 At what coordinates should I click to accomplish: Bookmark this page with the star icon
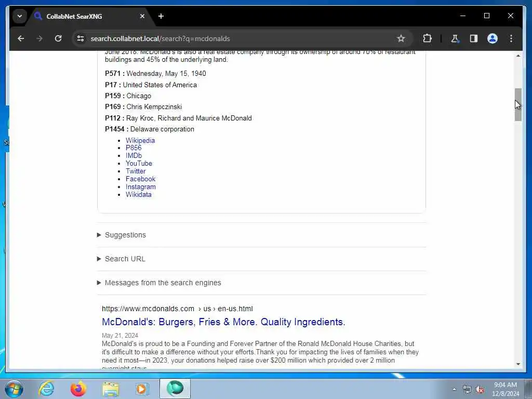pos(401,38)
